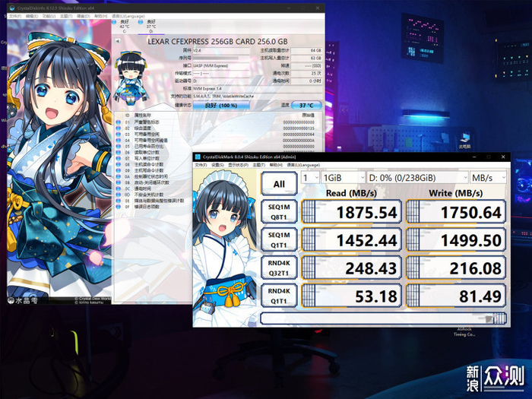
Task: Click the status dot for attribute 0F
Action: tap(118, 207)
